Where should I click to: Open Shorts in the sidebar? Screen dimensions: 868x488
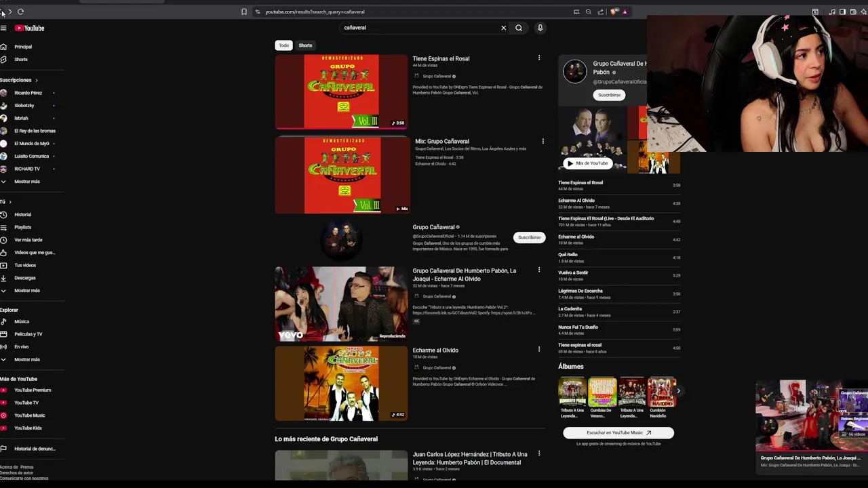21,60
